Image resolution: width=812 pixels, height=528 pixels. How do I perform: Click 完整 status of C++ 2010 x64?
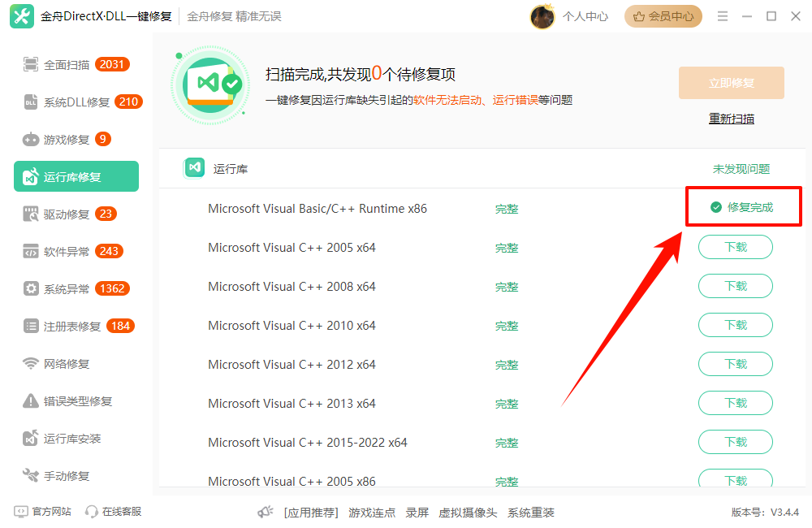tap(507, 326)
